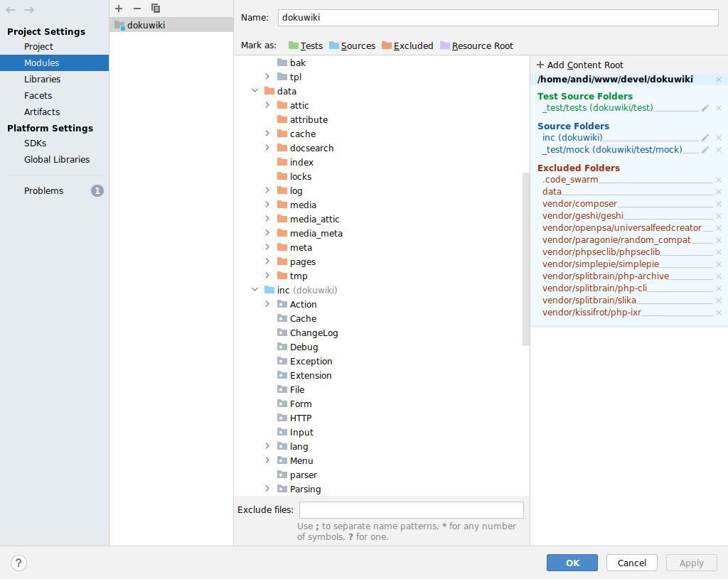Viewport: 728px width, 579px height.
Task: Collapse the inc (dokuwiki) folder
Action: point(255,290)
